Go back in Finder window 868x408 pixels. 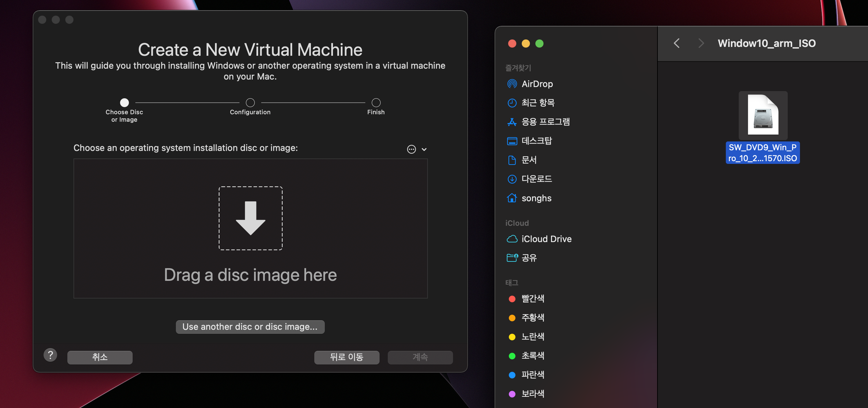677,43
